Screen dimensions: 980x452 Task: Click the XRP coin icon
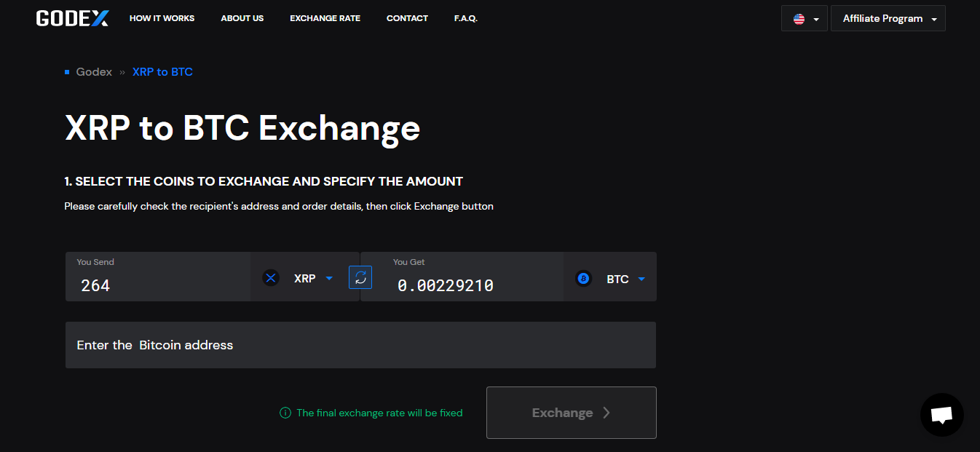point(271,278)
